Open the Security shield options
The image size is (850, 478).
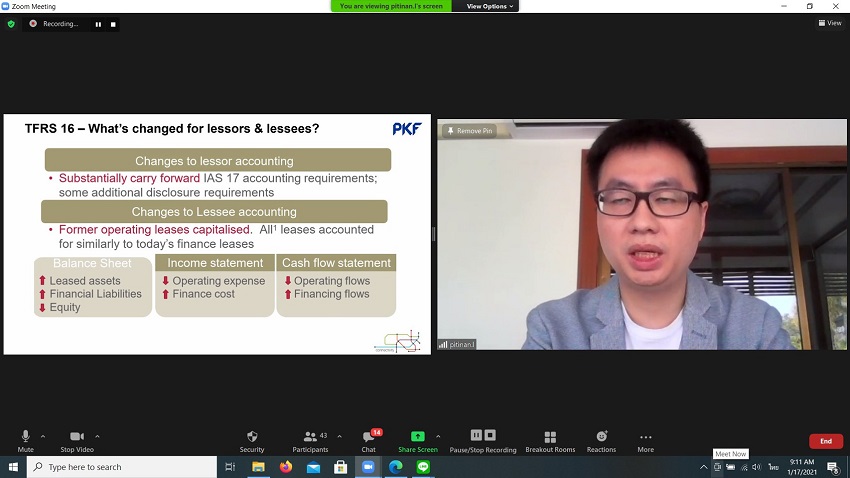point(252,440)
